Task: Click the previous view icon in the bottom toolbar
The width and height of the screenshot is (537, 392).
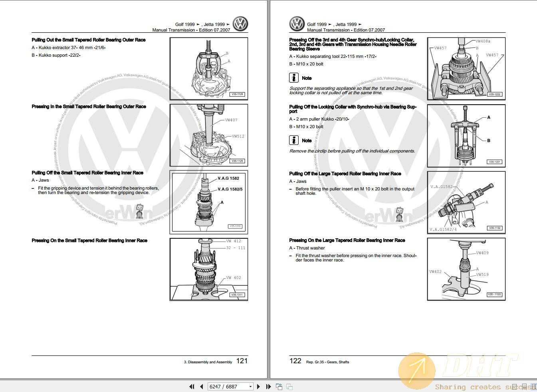Action: pos(279,386)
